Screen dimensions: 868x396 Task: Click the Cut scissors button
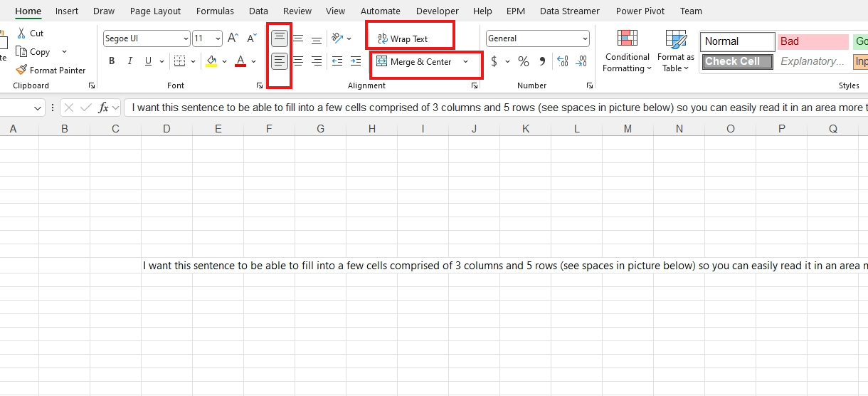pyautogui.click(x=30, y=33)
